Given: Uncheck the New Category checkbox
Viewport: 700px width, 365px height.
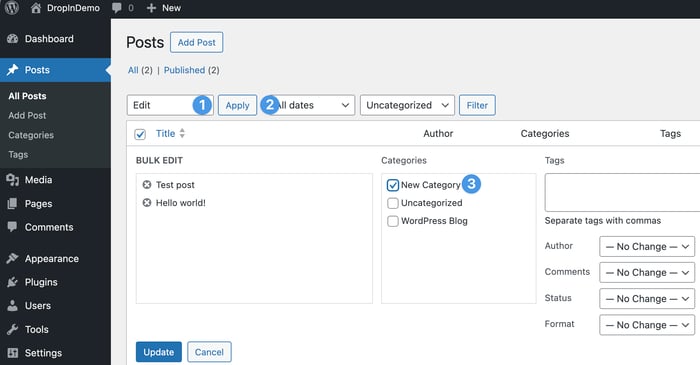Looking at the screenshot, I should coord(393,185).
